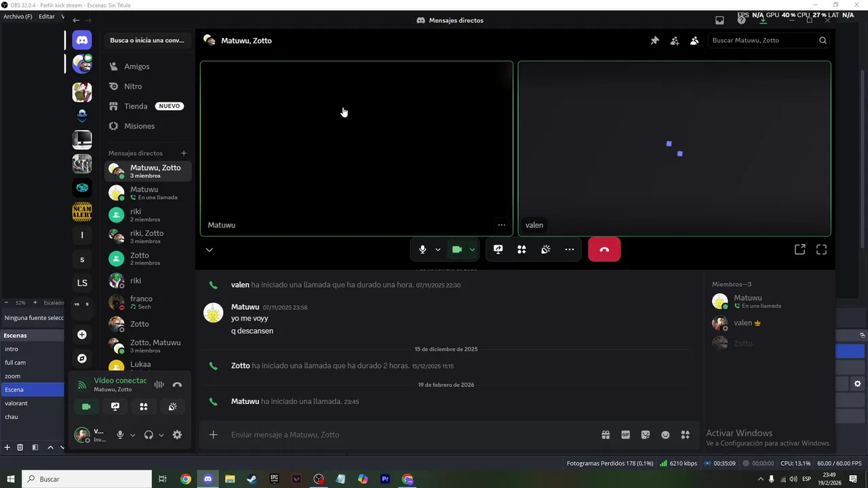The image size is (868, 488).
Task: Remove scene with OBS trash icon
Action: [x=20, y=447]
